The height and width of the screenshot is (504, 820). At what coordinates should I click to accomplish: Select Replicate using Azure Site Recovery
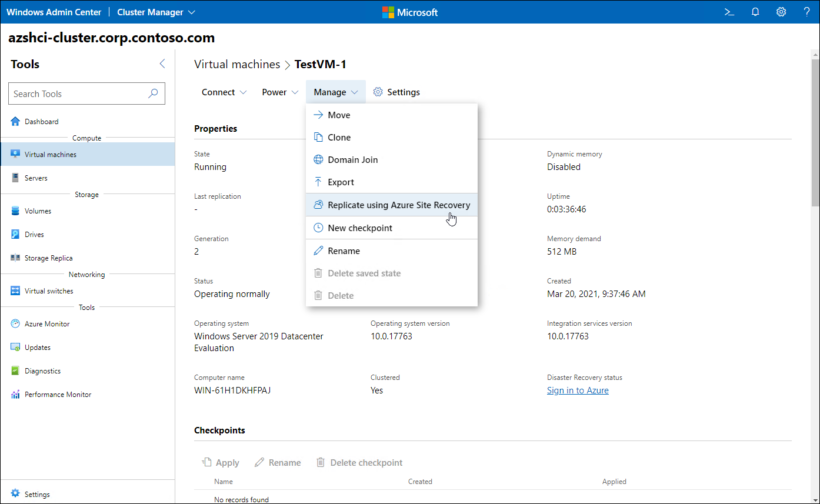tap(392, 205)
